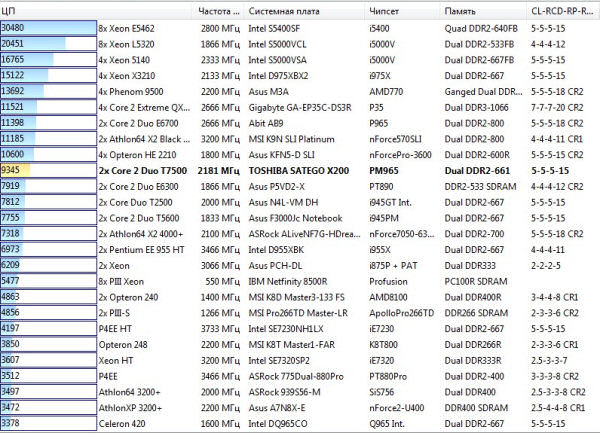Select row P4EE HT
600x433 pixels.
click(300, 329)
